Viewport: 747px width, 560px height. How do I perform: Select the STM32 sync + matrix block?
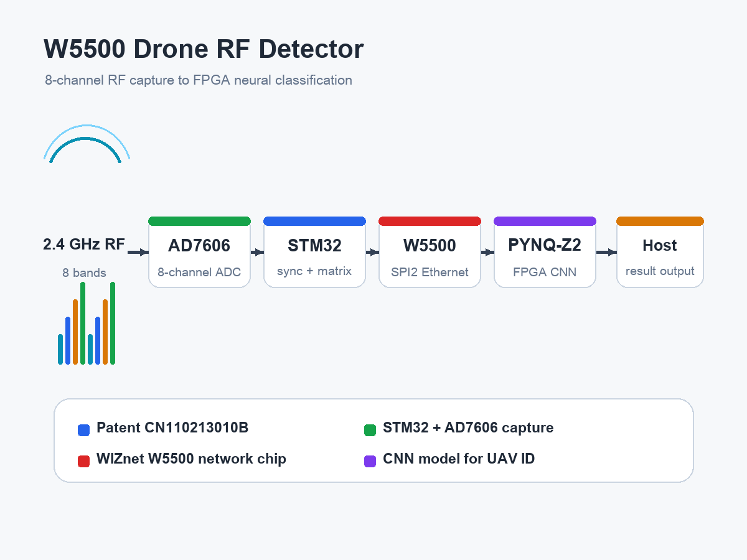[x=314, y=252]
